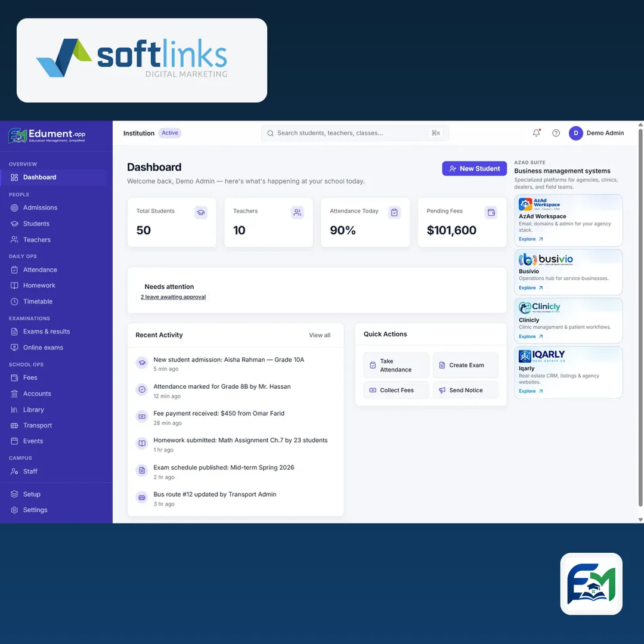Click Explore under Iqarly

(531, 391)
